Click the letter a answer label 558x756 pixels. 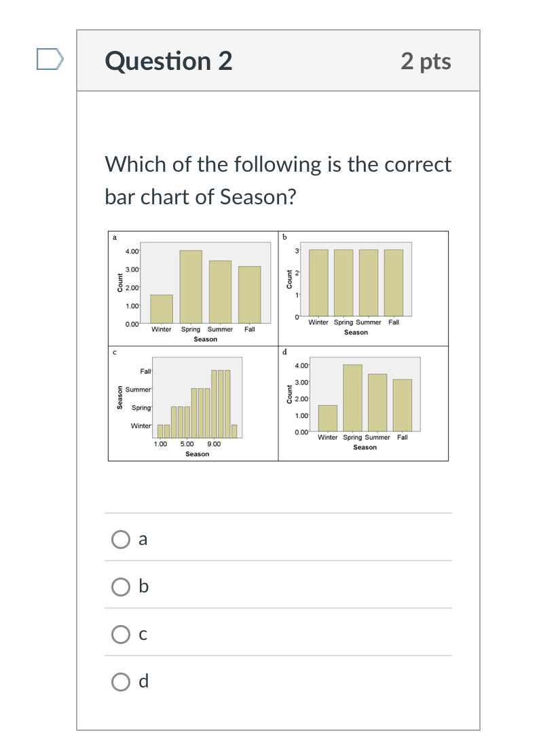pyautogui.click(x=142, y=538)
